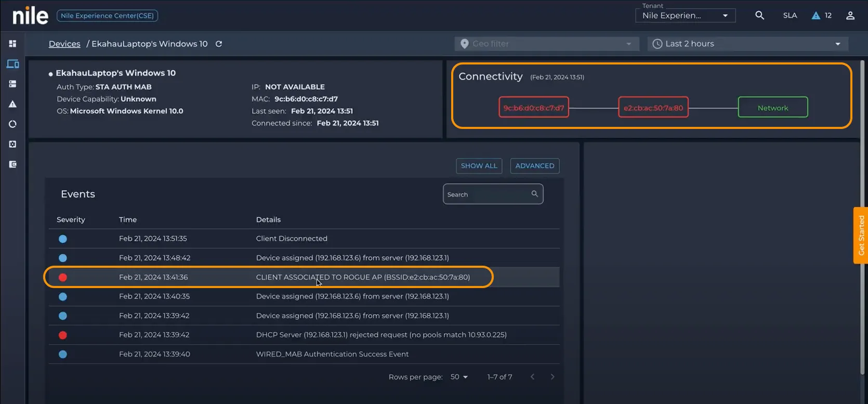The width and height of the screenshot is (868, 404).
Task: Open the alerts triangle icon in sidebar
Action: [12, 104]
